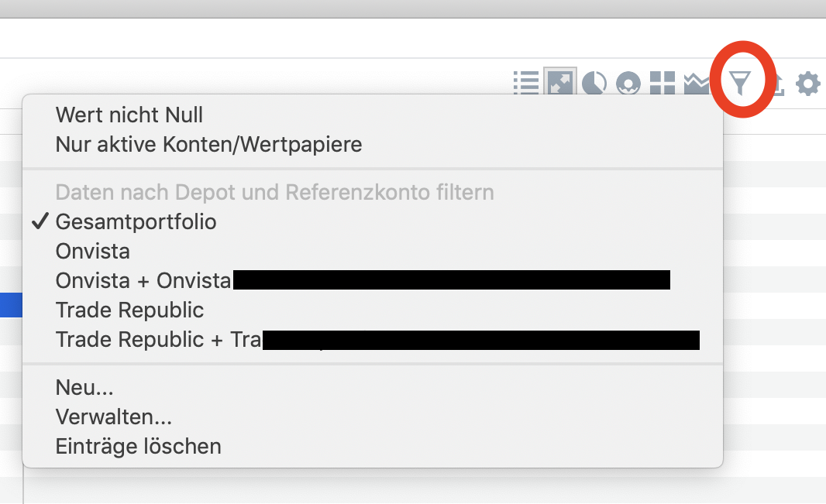Viewport: 826px width, 504px height.
Task: Open the donut chart view
Action: click(x=628, y=83)
